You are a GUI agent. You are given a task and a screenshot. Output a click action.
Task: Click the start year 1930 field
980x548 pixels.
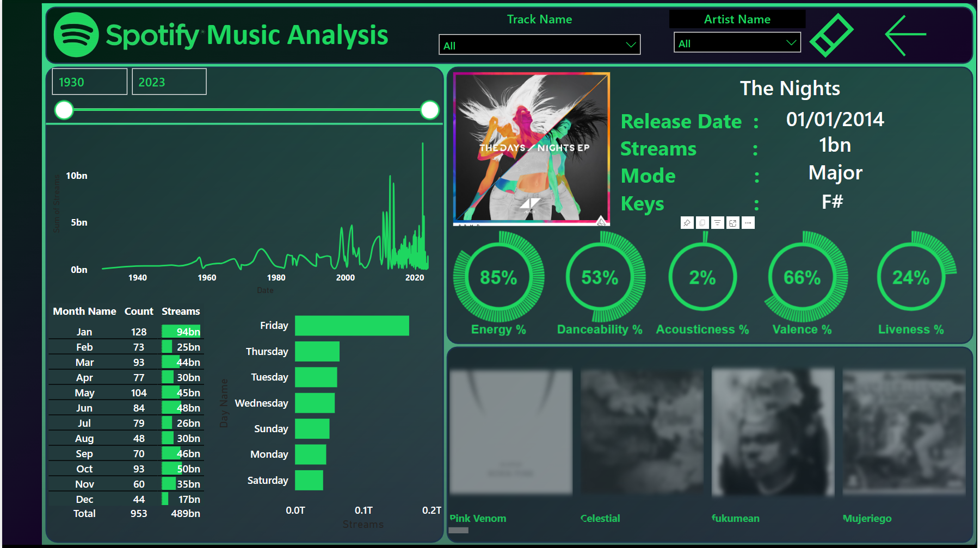click(90, 82)
